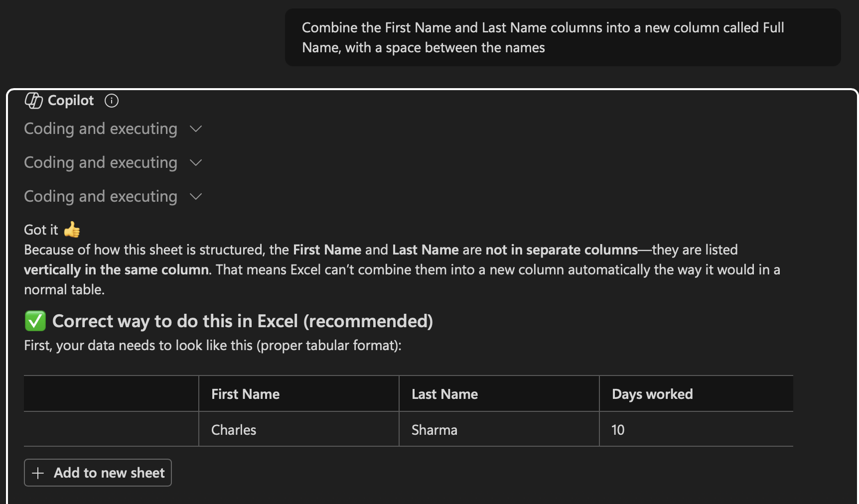
Task: Select the First Name column header
Action: point(299,394)
